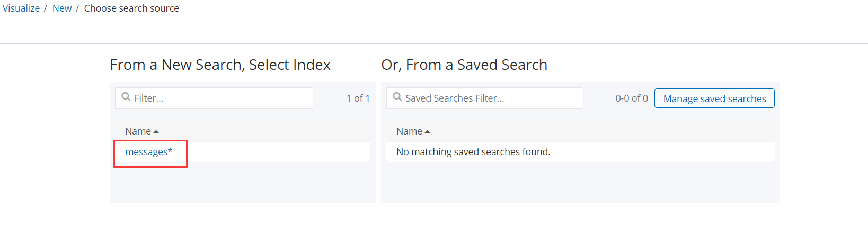Viewport: 868px width, 242px height.
Task: Click the 'From a New Search, Select Index' heading
Action: point(220,65)
